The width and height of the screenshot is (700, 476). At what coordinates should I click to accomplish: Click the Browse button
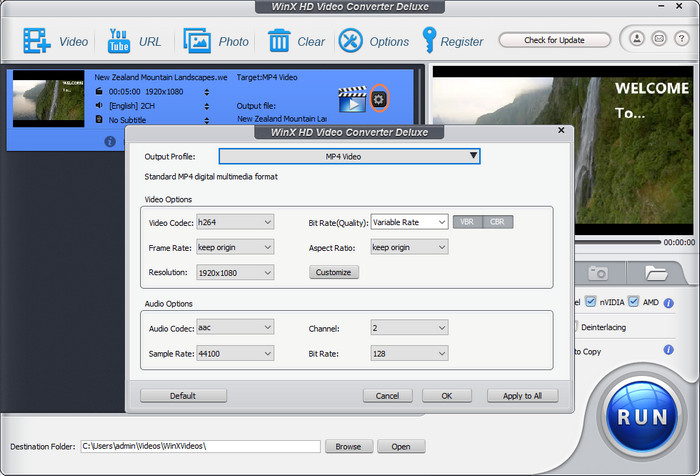coord(349,446)
